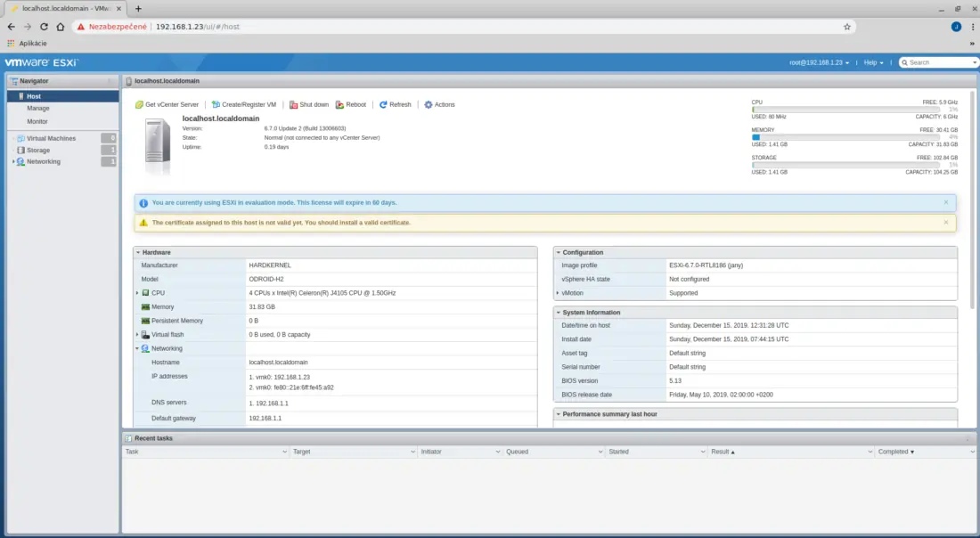
Task: Click the Persistent Memory icon
Action: click(x=145, y=321)
